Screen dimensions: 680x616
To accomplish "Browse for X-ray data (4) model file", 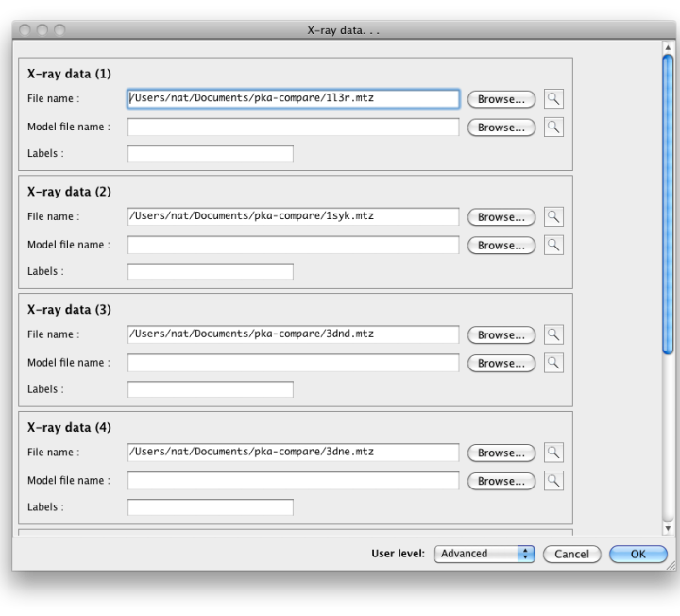I will pyautogui.click(x=501, y=481).
